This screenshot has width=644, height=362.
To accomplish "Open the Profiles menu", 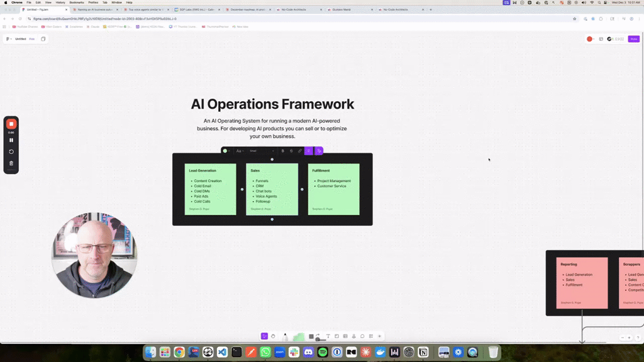I will 93,3.
